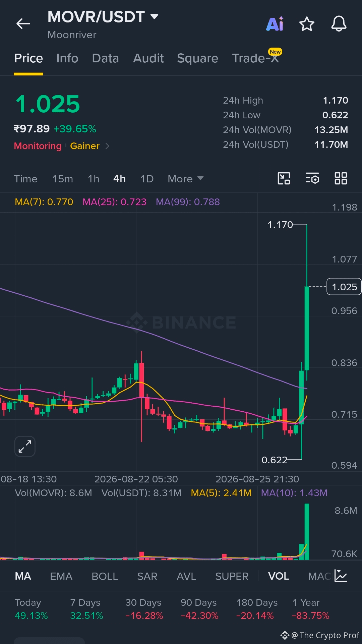Toggle the EMA indicator
This screenshot has width=362, height=644.
pos(61,576)
